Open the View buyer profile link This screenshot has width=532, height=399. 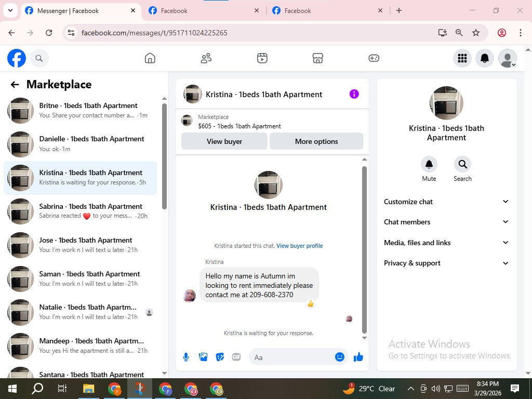299,246
